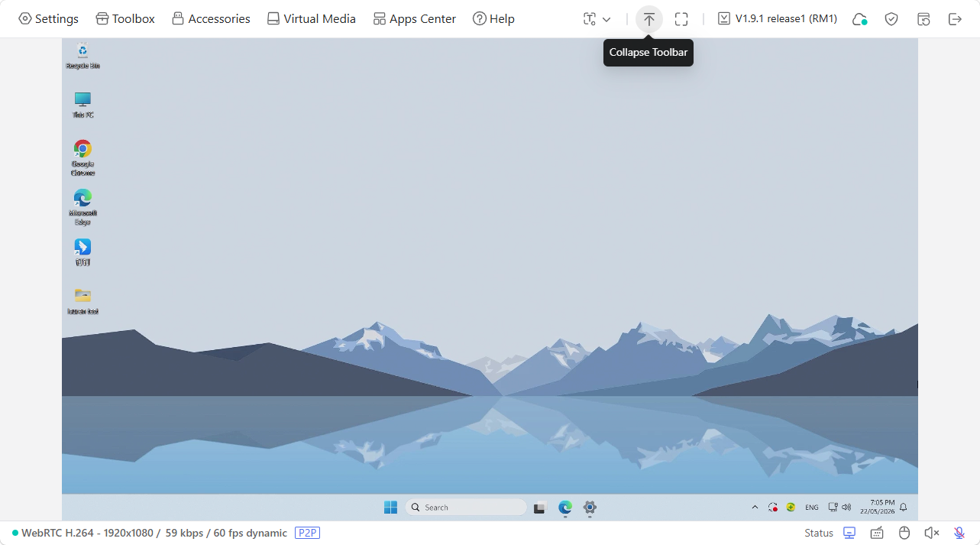This screenshot has height=545, width=980.
Task: Enter fullscreen with the corner-brackets icon
Action: pos(681,19)
